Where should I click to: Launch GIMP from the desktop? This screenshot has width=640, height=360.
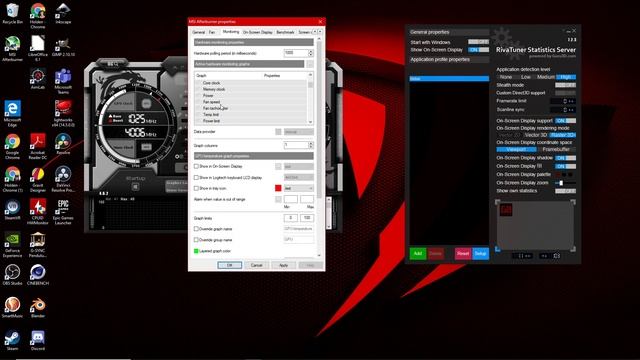click(x=63, y=47)
